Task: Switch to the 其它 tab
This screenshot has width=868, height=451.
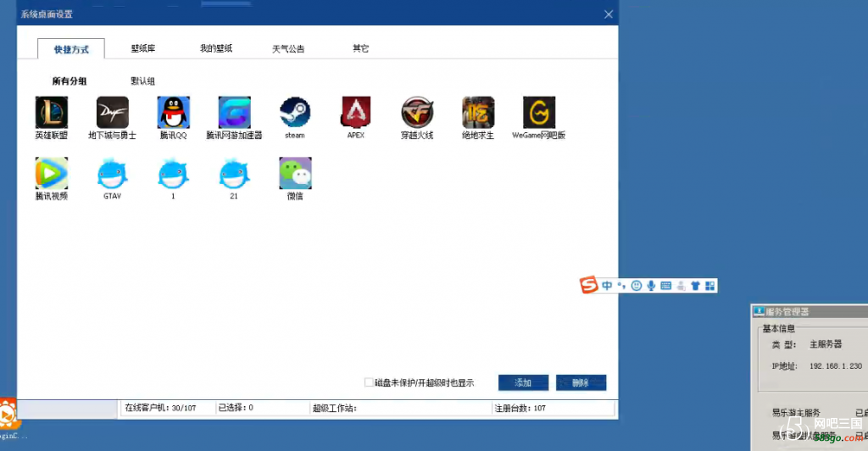Action: point(360,48)
